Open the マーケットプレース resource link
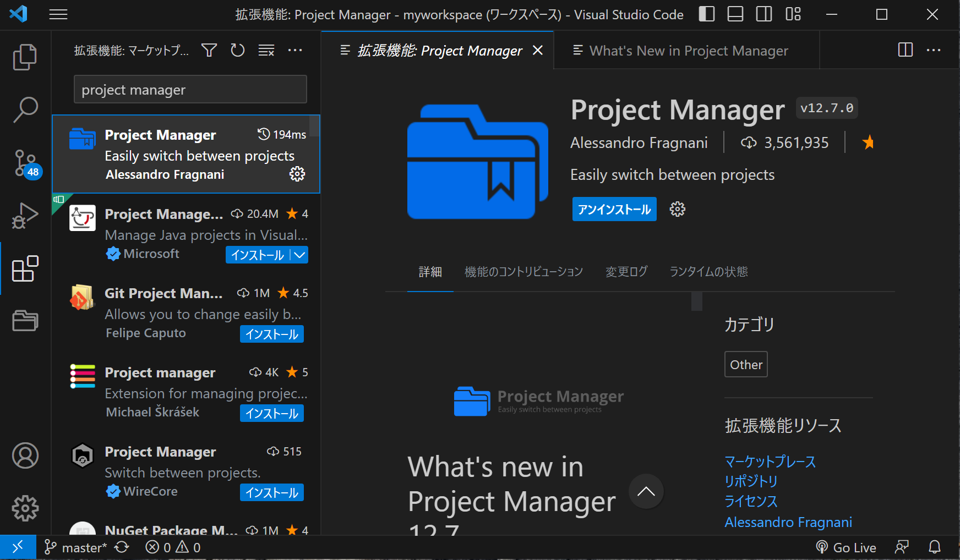Screen dimensions: 960x560 tap(770, 462)
